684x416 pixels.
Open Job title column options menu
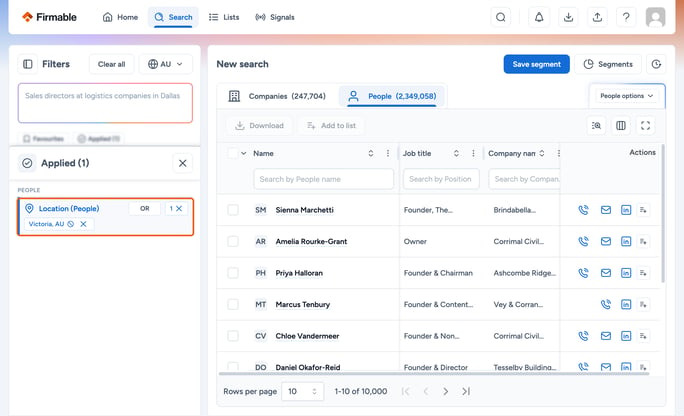click(473, 153)
